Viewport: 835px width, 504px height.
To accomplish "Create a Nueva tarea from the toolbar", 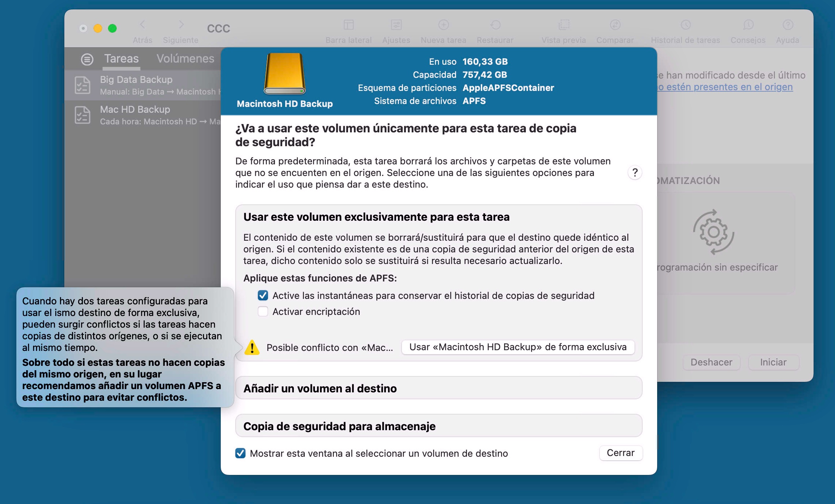I will tap(443, 25).
